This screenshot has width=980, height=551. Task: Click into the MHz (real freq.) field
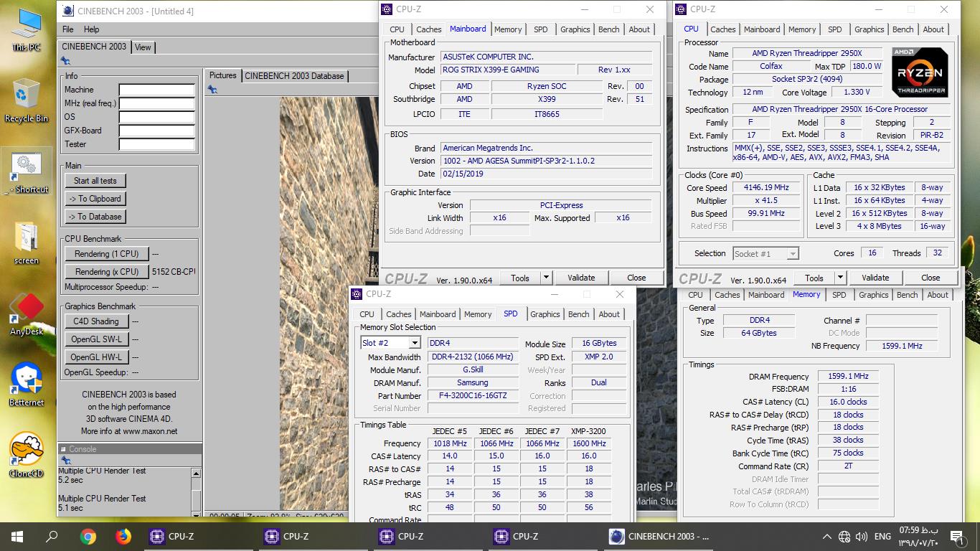point(157,103)
